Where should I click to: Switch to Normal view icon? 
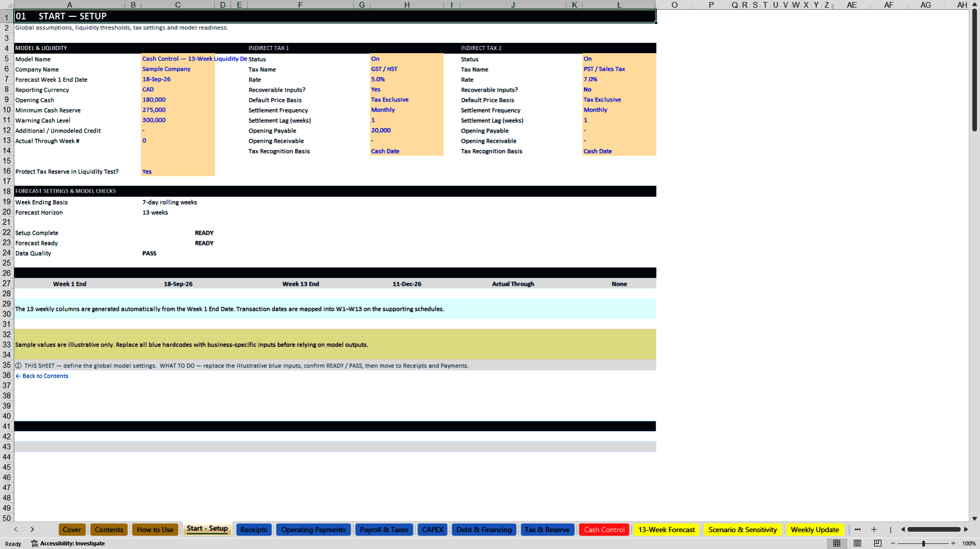(837, 543)
